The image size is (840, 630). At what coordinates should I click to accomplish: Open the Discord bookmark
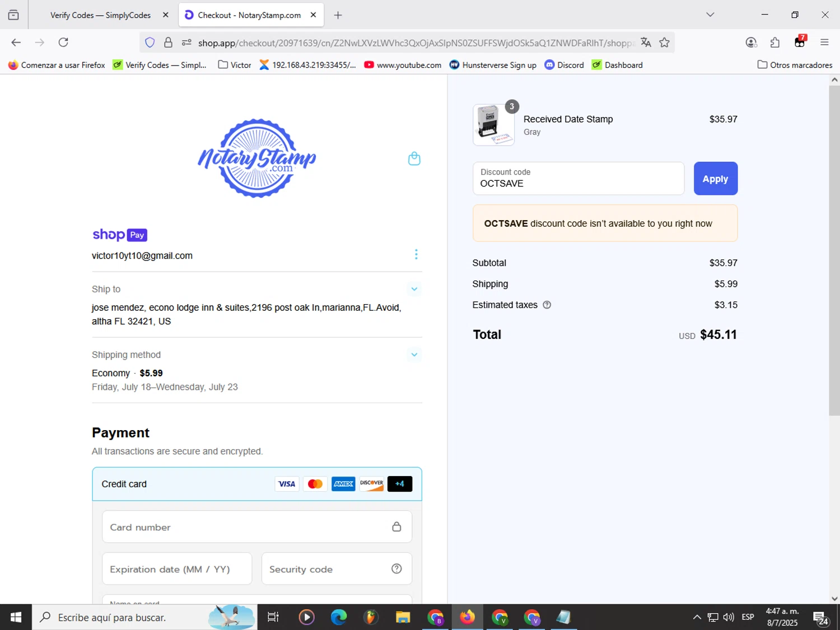pos(564,65)
